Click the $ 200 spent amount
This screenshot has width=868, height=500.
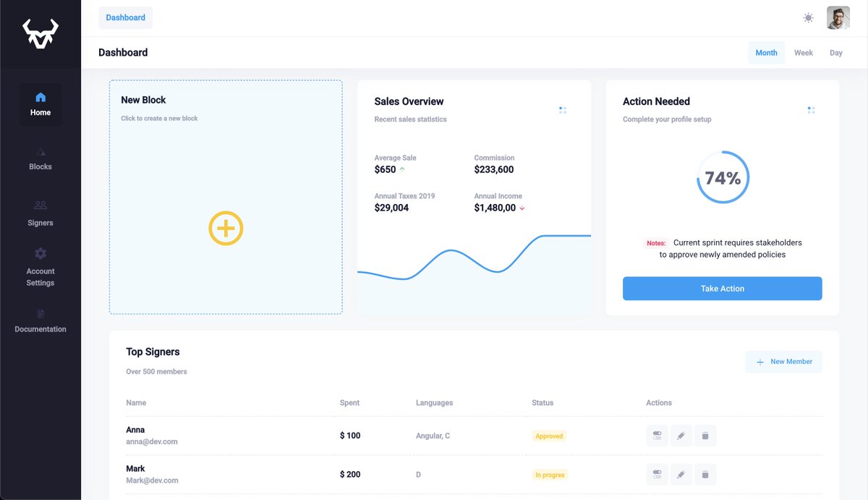(350, 475)
